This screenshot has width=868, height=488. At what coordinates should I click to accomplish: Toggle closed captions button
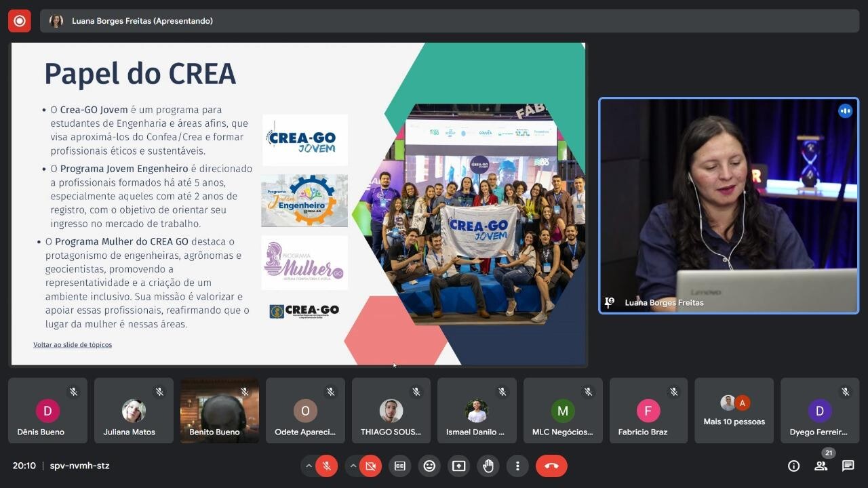[400, 466]
